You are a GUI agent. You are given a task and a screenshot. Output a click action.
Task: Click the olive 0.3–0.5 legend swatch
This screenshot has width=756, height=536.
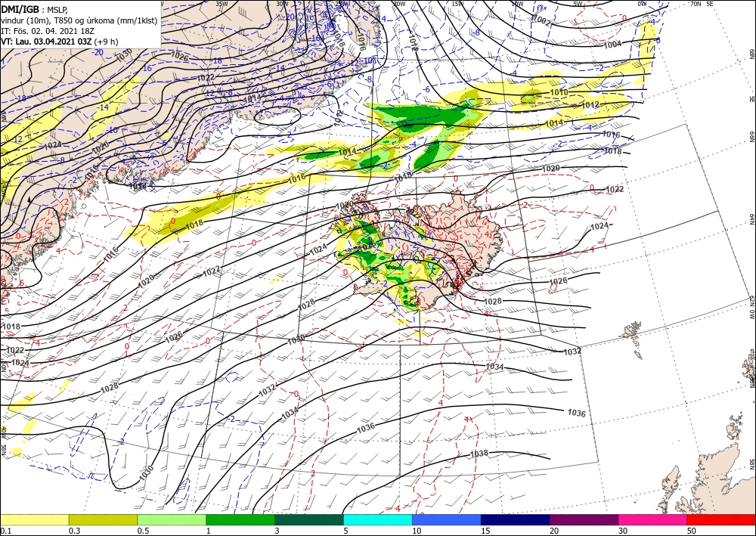[103, 519]
